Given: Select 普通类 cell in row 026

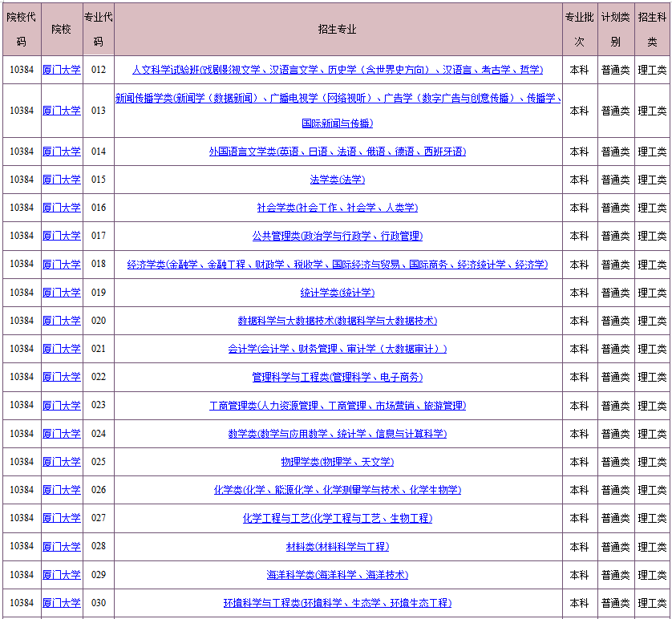Looking at the screenshot, I should 616,490.
